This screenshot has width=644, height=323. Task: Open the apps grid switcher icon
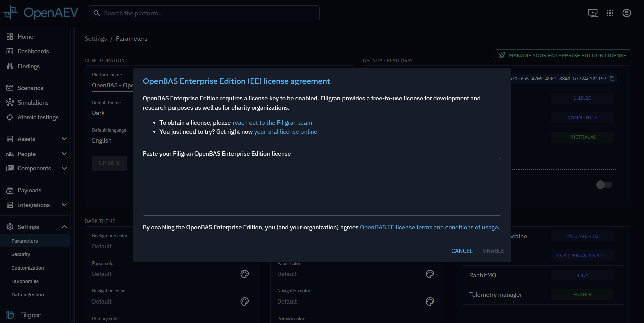[x=610, y=13]
